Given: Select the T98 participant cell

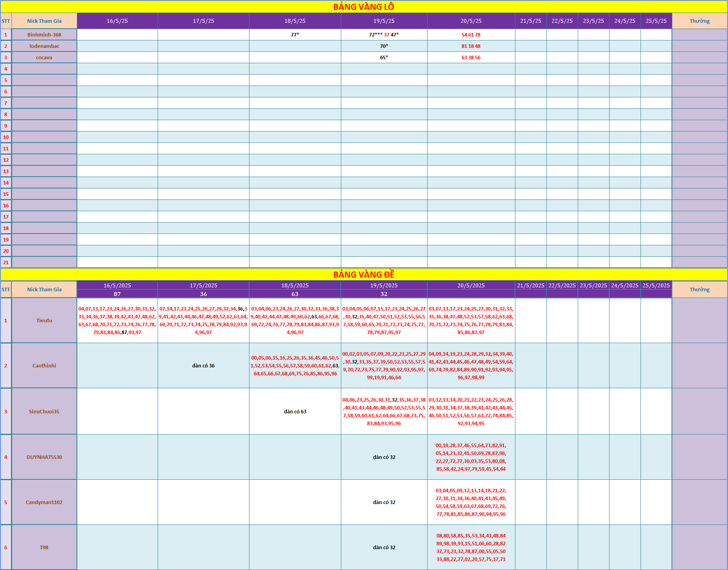Looking at the screenshot, I should [x=44, y=547].
